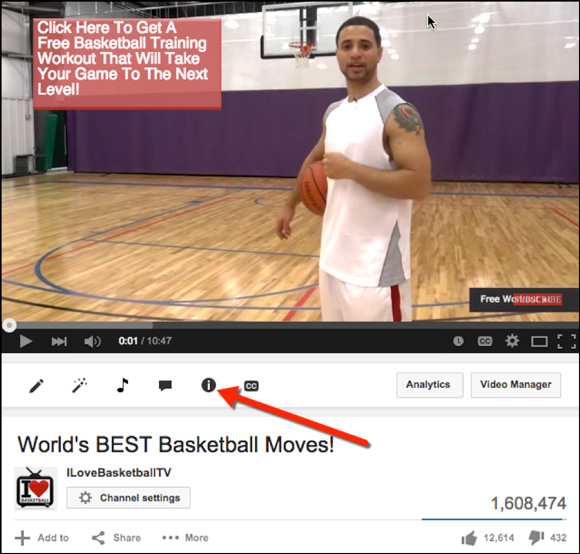Click the Channel settings button
580x554 pixels.
click(128, 498)
